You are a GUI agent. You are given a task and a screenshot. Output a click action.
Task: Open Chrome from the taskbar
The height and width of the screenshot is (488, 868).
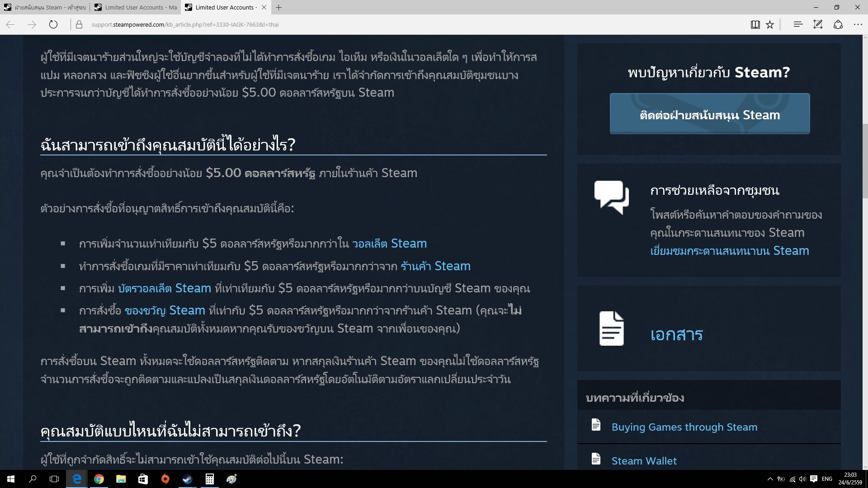(99, 479)
